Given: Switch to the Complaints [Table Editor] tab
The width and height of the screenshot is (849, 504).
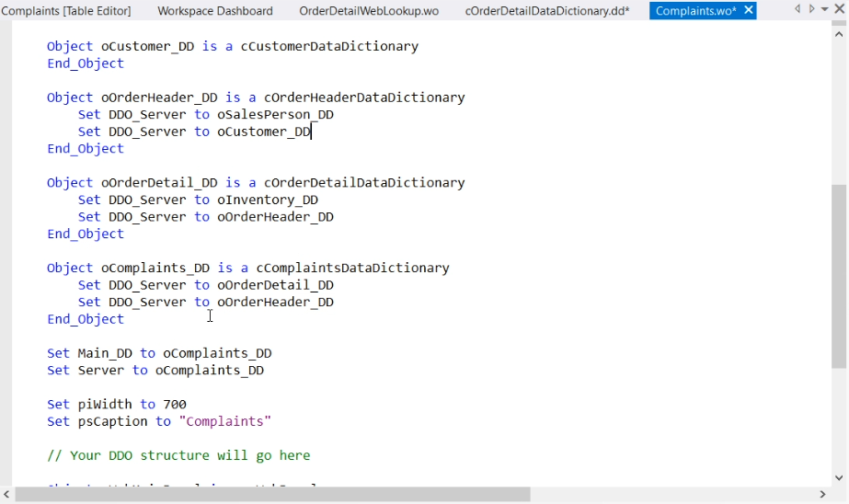Looking at the screenshot, I should (x=66, y=11).
